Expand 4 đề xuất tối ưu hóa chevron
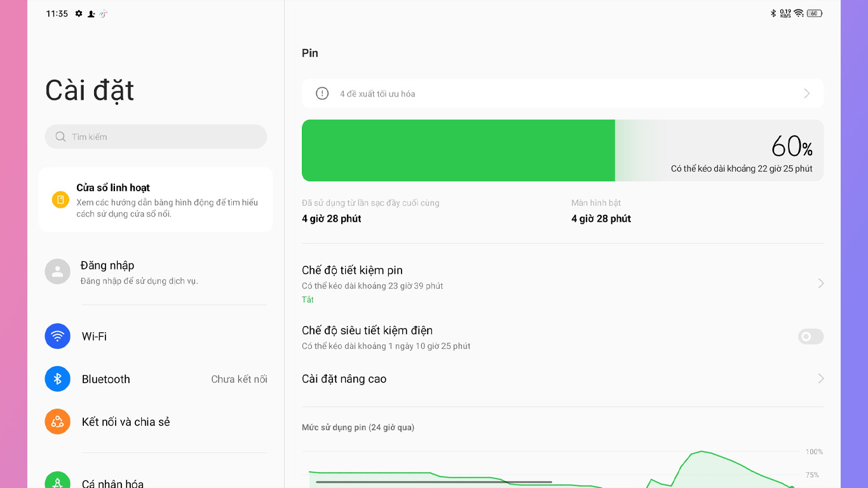 click(807, 93)
